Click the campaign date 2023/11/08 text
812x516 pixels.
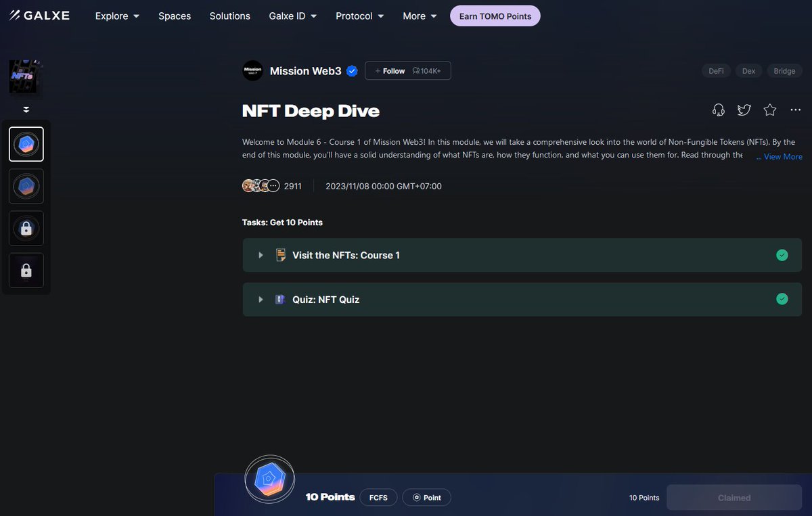click(384, 186)
